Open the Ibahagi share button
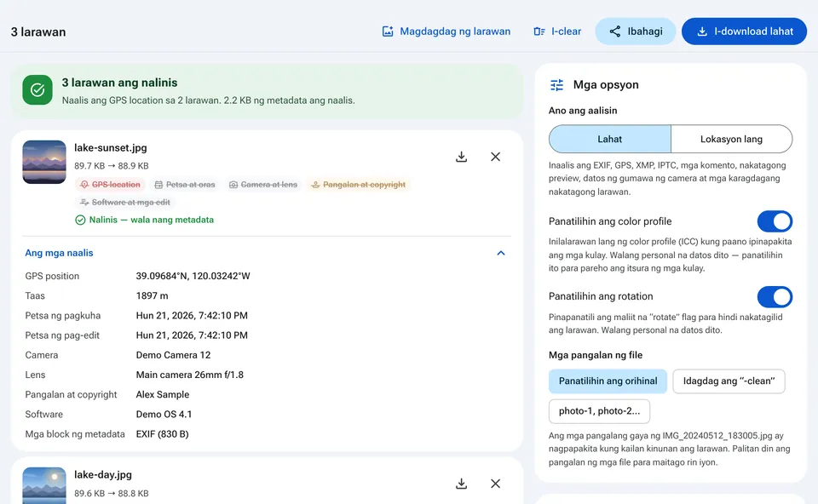The height and width of the screenshot is (504, 818). pyautogui.click(x=636, y=31)
